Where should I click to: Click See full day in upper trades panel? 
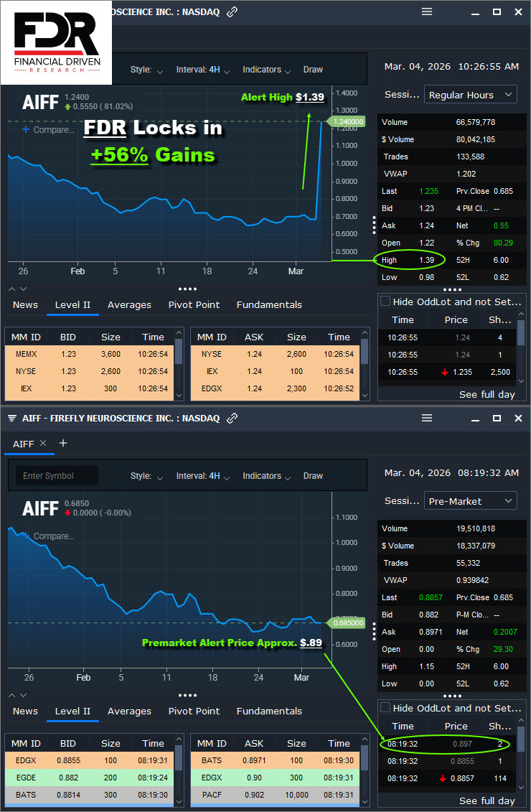487,395
